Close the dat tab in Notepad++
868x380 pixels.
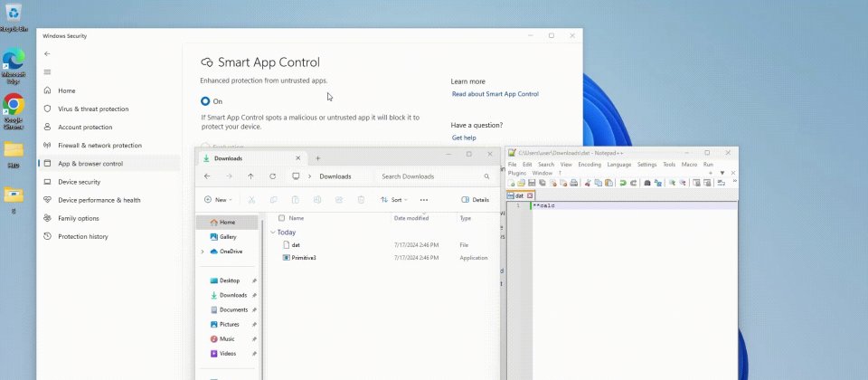pyautogui.click(x=530, y=195)
